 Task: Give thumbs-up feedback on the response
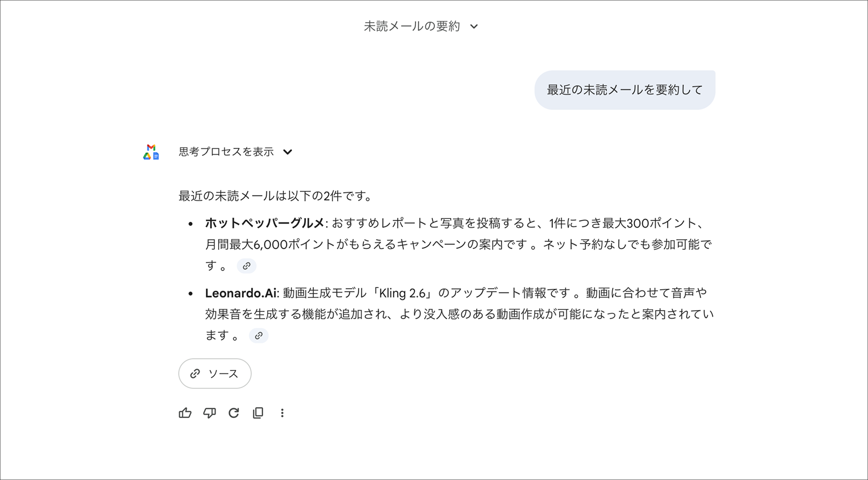coord(185,413)
